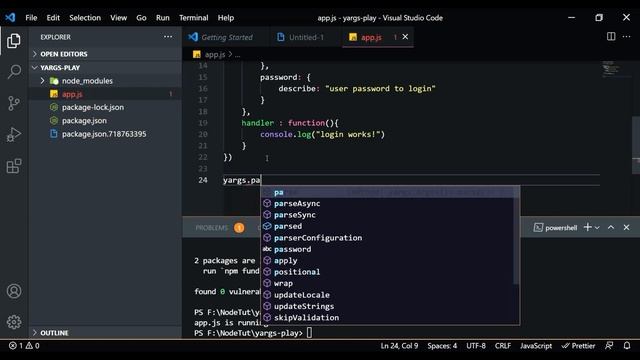Change file encoding UTF-8
The width and height of the screenshot is (640, 360).
(476, 346)
